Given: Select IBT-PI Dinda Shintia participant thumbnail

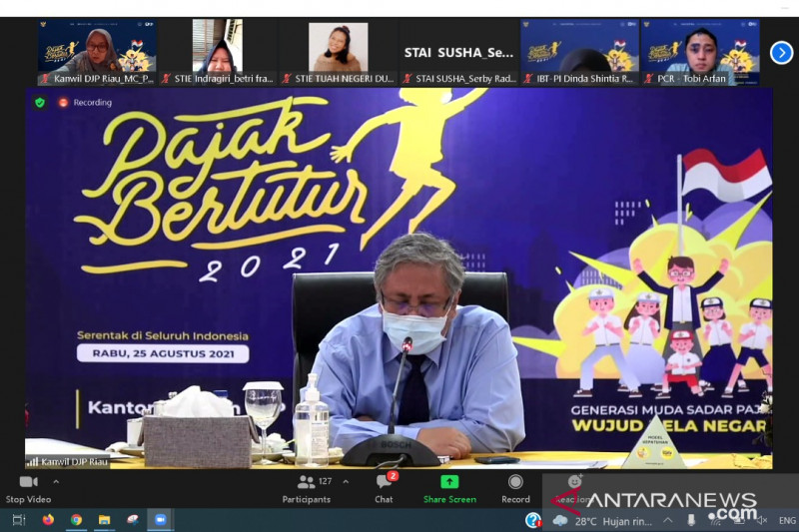Looking at the screenshot, I should point(579,52).
